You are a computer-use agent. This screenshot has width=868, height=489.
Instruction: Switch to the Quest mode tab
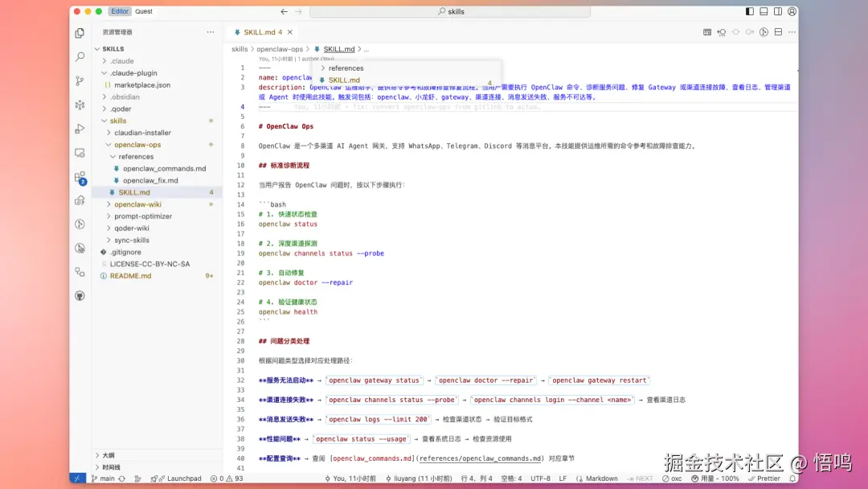pos(144,12)
